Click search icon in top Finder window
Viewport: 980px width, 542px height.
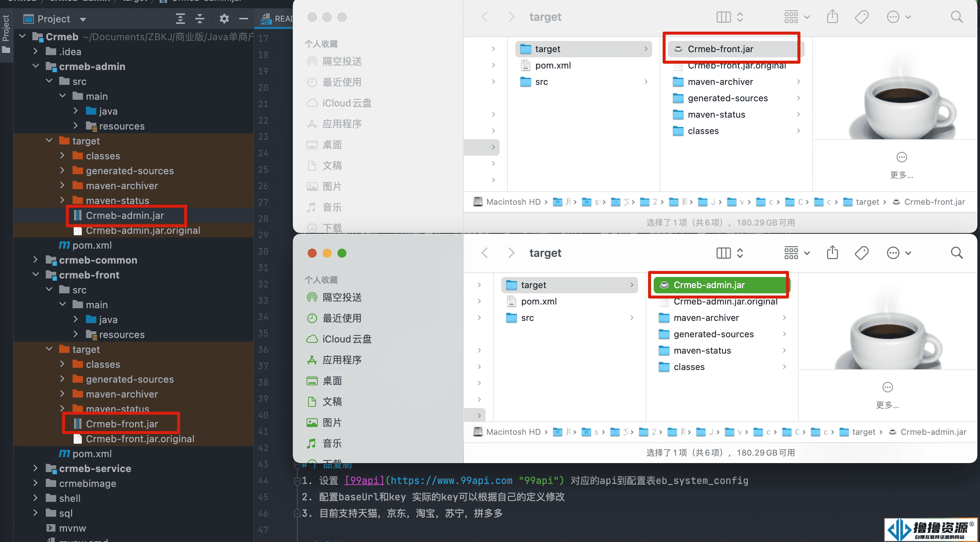957,17
